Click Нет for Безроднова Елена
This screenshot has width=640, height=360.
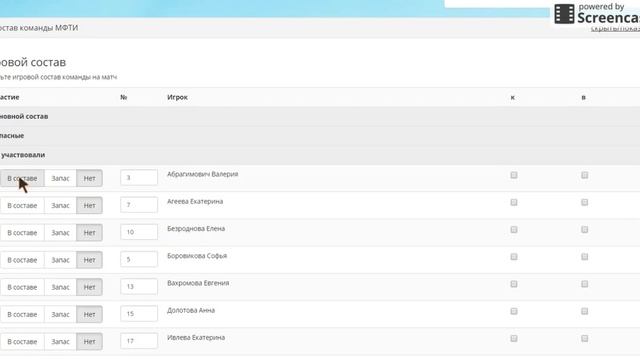89,233
